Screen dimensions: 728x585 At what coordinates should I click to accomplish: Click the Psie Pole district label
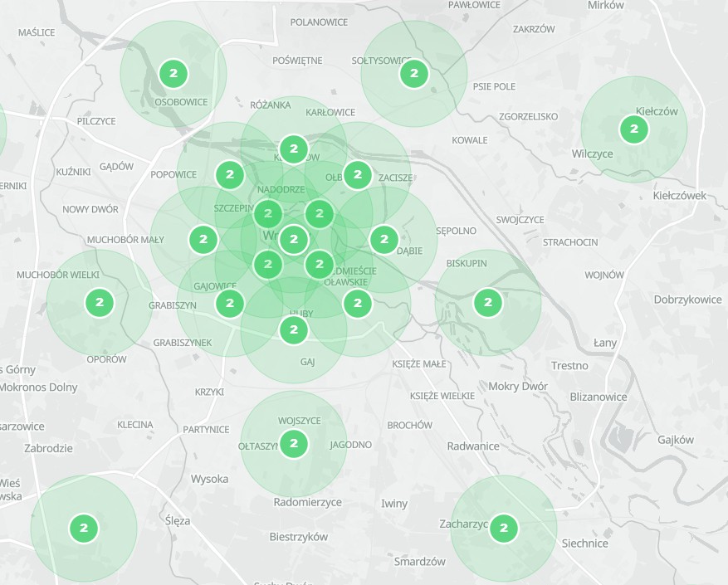[x=494, y=86]
